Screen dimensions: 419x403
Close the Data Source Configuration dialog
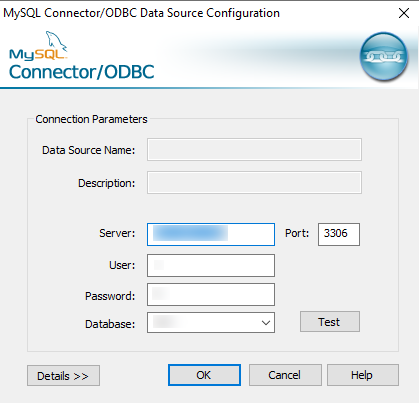pyautogui.click(x=404, y=13)
